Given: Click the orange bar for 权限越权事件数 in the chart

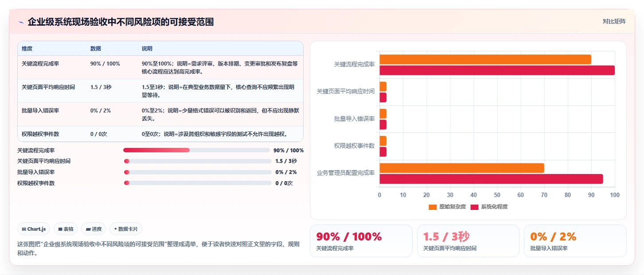Looking at the screenshot, I should pos(383,141).
